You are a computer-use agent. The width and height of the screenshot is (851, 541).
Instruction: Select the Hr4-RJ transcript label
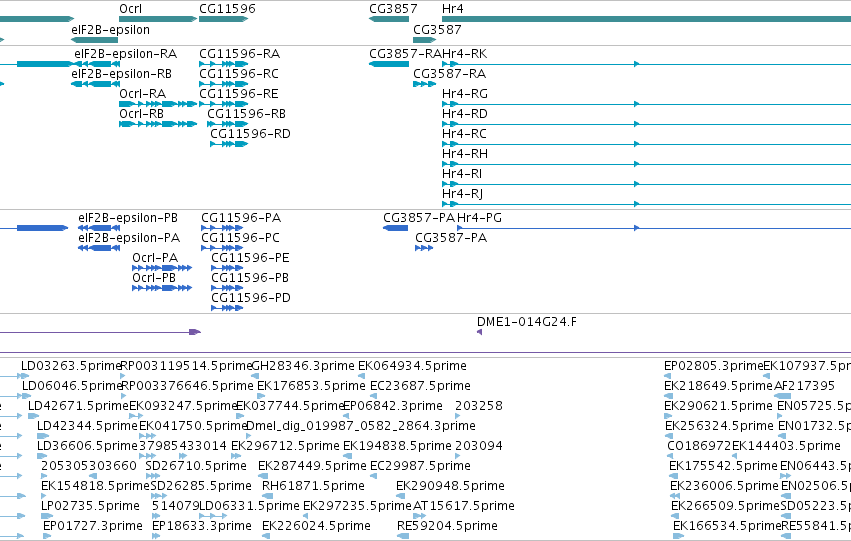click(x=462, y=194)
